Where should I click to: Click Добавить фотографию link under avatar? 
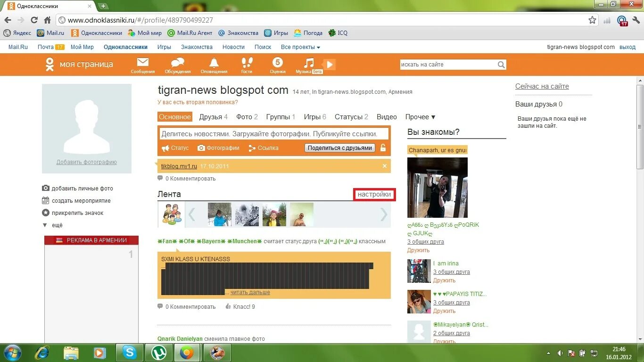pyautogui.click(x=87, y=162)
